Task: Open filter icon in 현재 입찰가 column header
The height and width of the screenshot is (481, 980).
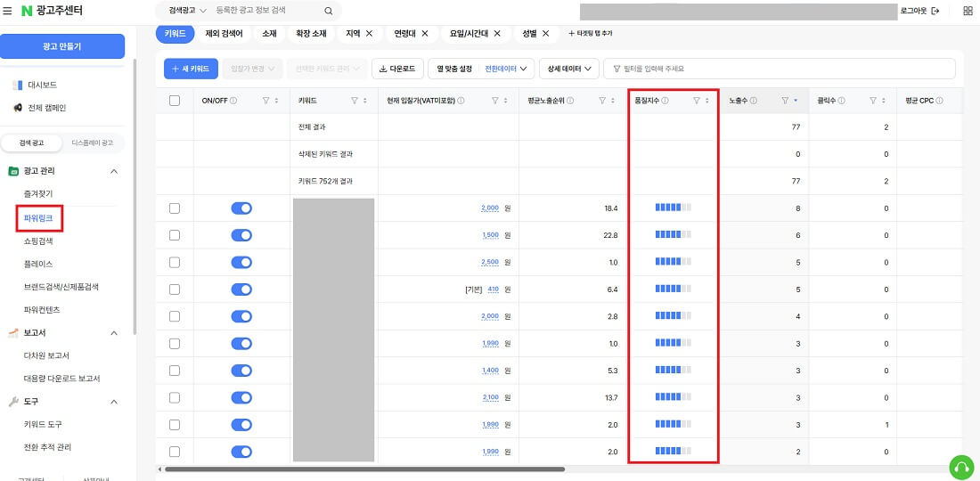Action: click(495, 101)
